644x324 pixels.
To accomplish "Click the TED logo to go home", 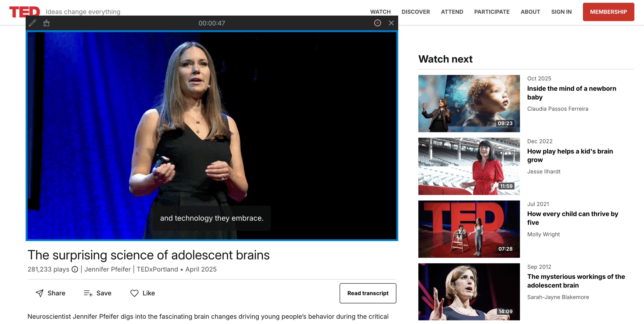I will point(24,11).
